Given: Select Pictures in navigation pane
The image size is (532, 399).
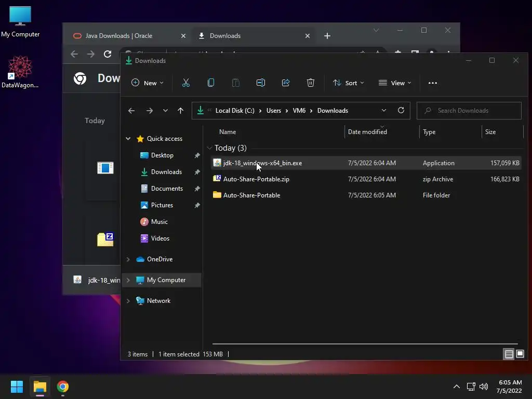Looking at the screenshot, I should tap(162, 205).
